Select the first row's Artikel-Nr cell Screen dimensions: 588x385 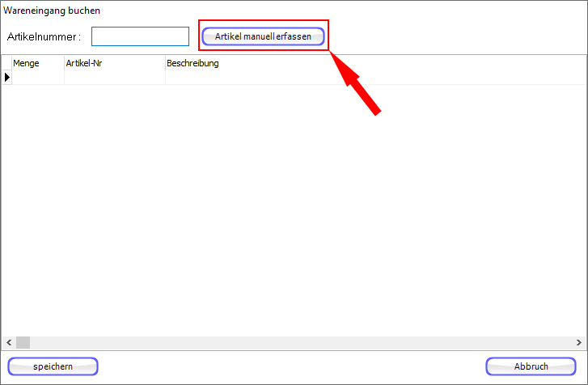(x=114, y=78)
